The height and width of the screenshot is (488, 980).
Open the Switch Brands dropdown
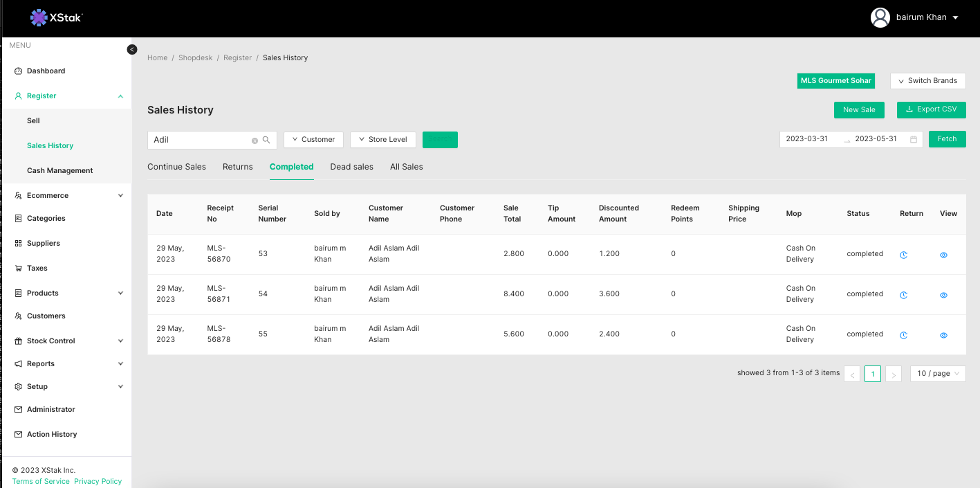pos(927,81)
